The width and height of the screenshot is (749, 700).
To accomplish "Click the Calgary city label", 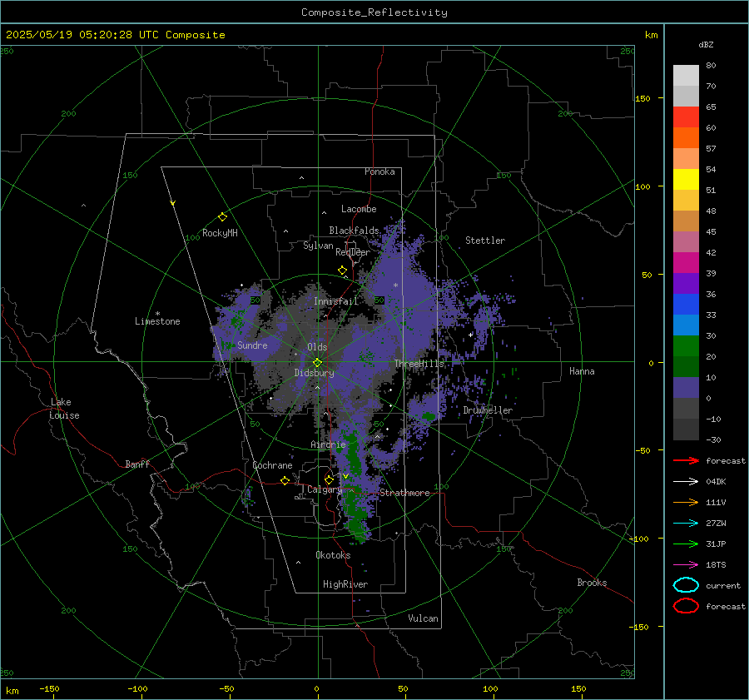I will [x=325, y=489].
